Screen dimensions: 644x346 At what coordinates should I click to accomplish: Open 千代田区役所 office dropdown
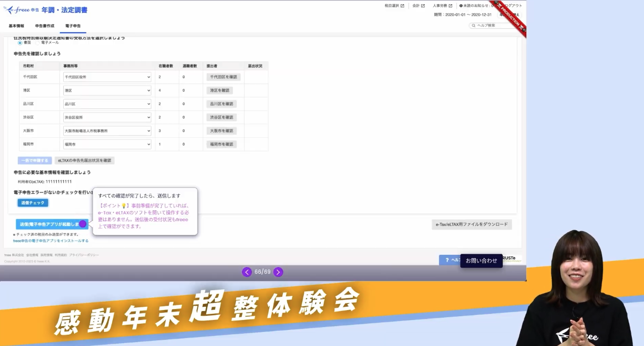(107, 77)
